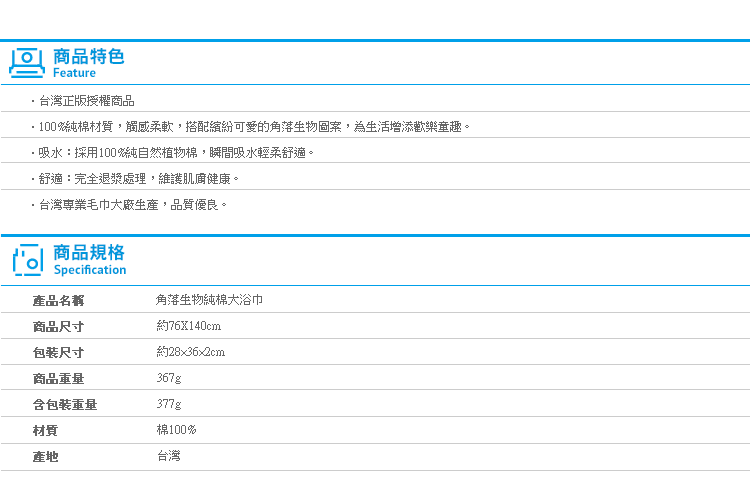The width and height of the screenshot is (750, 501).
Task: Click the 產地 row label
Action: coord(45,457)
